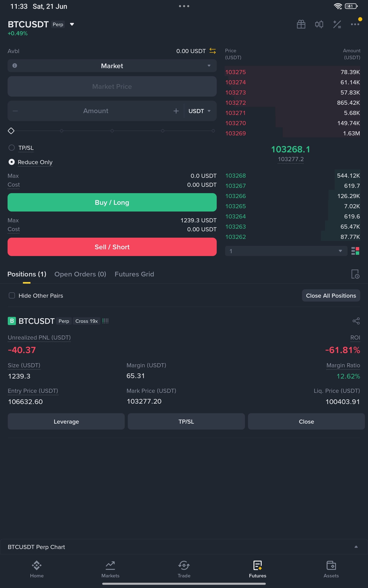Switch to the Futures Grid tab
368x588 pixels.
pos(134,274)
